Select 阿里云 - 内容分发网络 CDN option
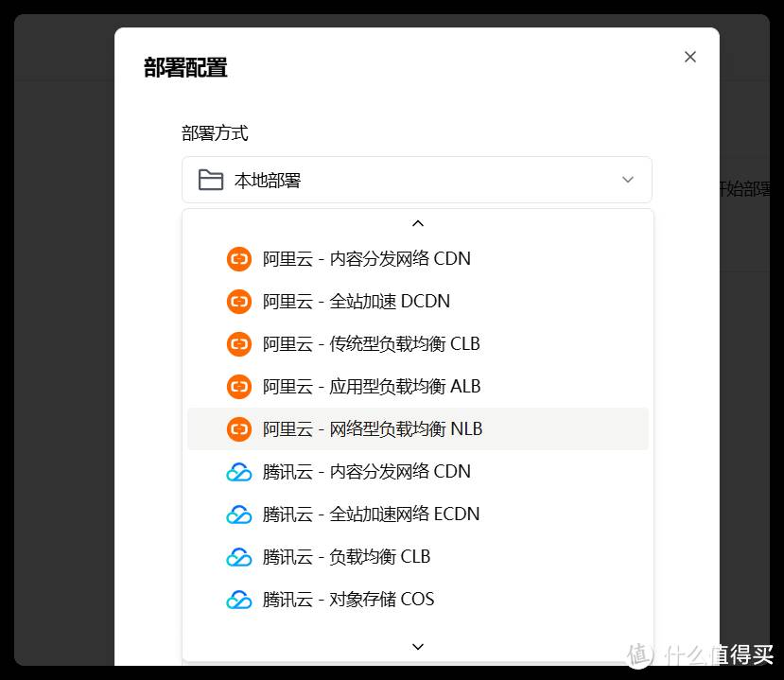Image resolution: width=784 pixels, height=680 pixels. (x=417, y=259)
